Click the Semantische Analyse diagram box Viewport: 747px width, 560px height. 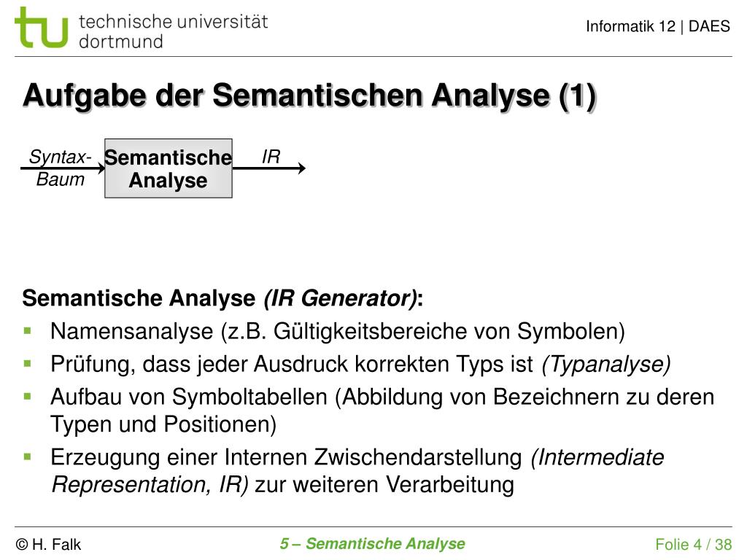coord(169,168)
